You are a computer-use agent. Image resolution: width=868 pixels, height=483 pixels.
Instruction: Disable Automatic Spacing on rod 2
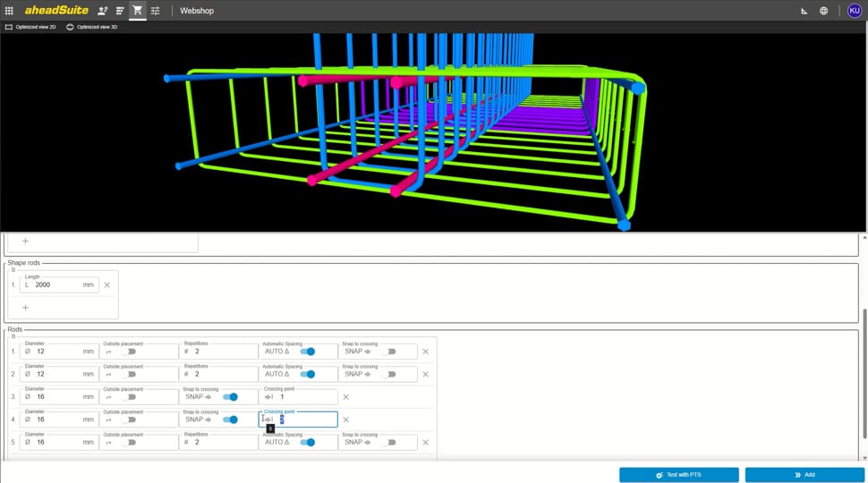click(x=307, y=374)
